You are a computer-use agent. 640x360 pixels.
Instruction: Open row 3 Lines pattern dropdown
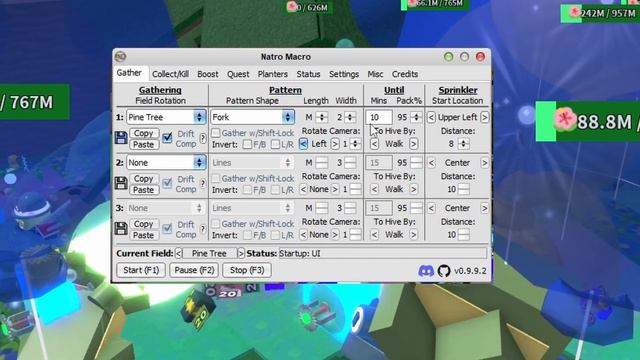coord(252,208)
